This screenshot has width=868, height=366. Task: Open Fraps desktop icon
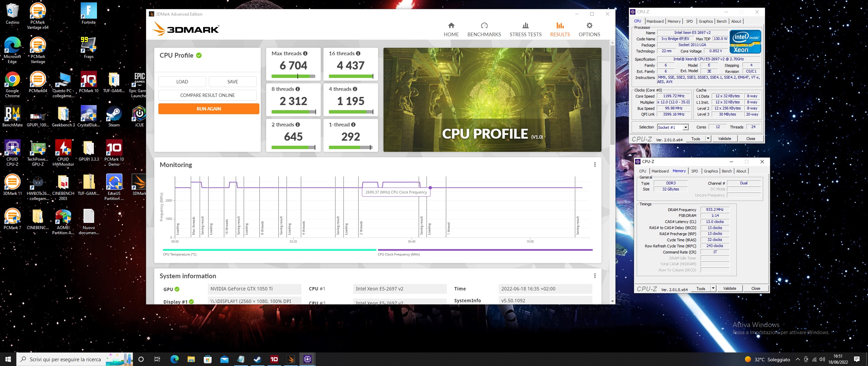[x=88, y=48]
